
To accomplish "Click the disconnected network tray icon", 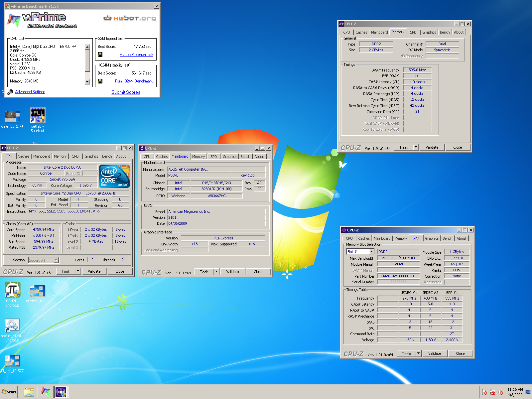I will click(x=492, y=392).
